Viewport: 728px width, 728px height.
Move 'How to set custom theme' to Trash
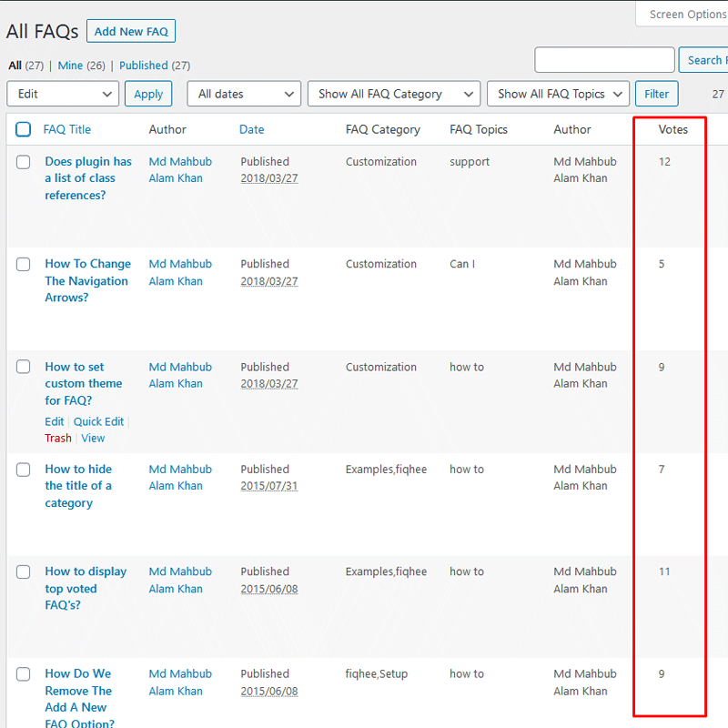pos(58,438)
